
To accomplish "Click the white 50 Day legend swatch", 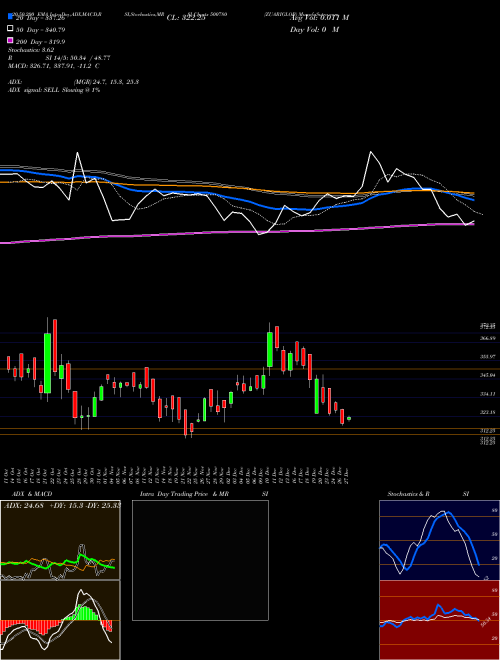I will 11,29.
